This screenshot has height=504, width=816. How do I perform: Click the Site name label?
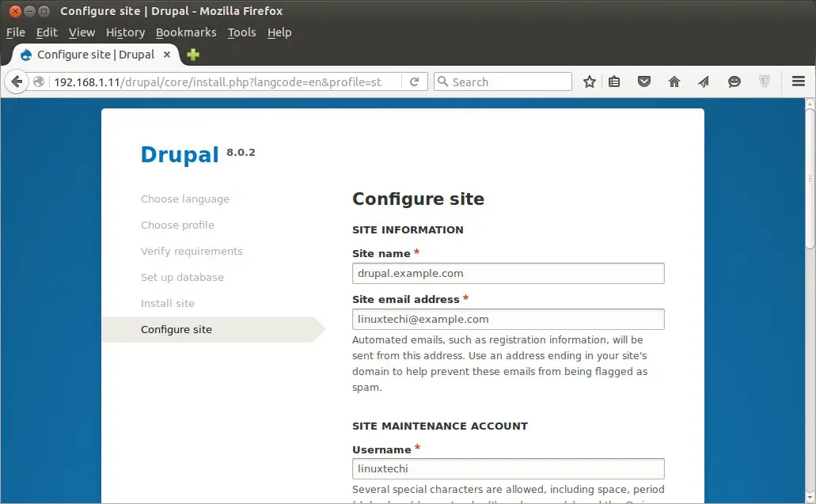381,254
